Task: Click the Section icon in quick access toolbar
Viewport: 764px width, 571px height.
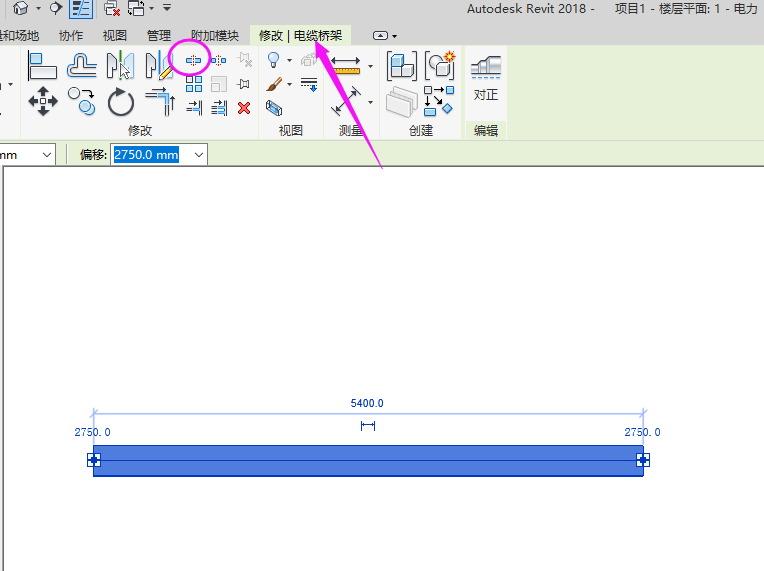Action: (56, 8)
